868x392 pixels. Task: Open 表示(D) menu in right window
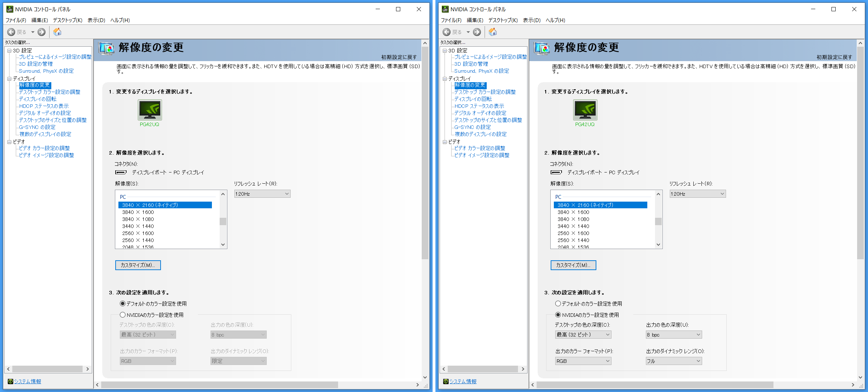click(532, 20)
